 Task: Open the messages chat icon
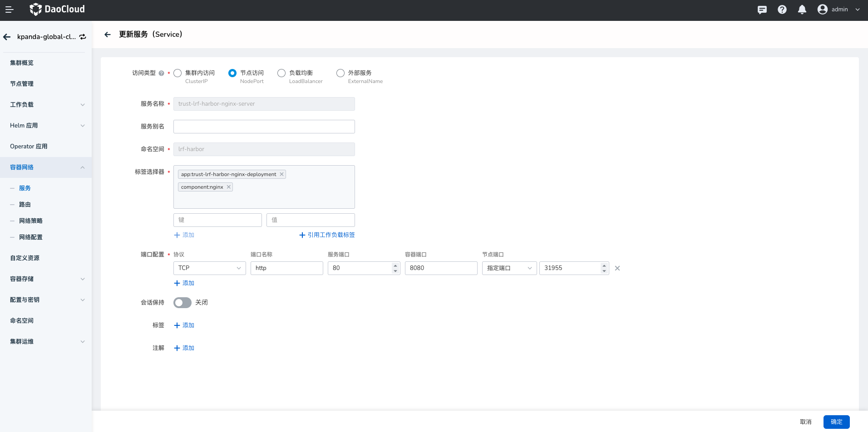click(762, 10)
